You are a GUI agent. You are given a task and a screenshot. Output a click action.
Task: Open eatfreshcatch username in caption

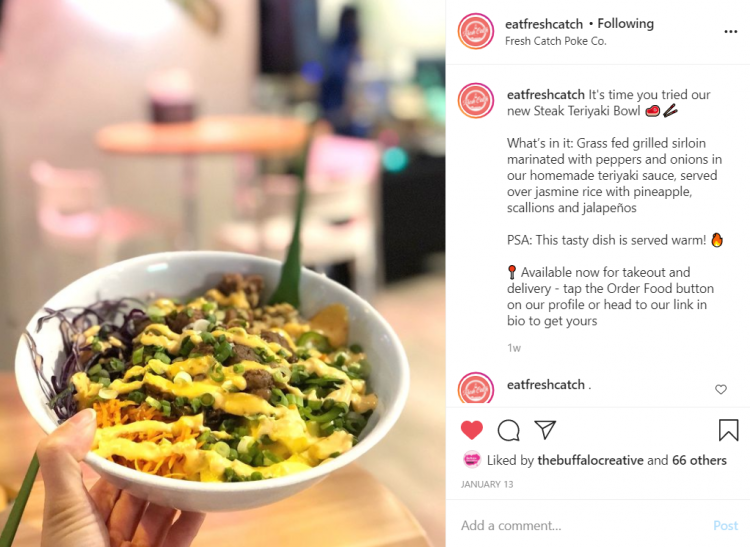tap(545, 95)
